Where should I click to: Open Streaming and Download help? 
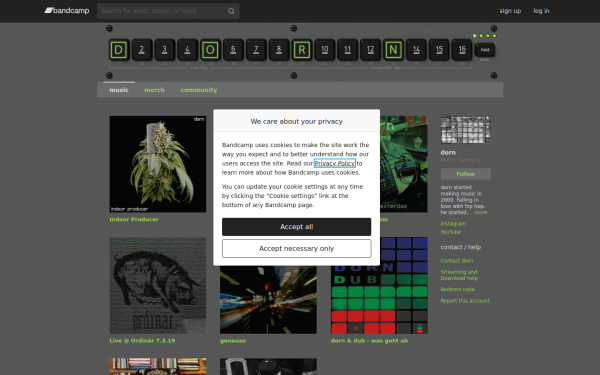(459, 275)
